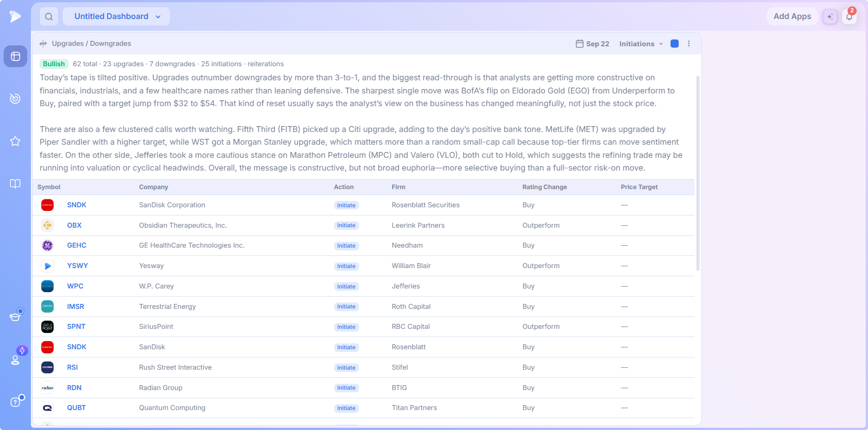
Task: Open the star favorites icon in sidebar
Action: pos(15,141)
